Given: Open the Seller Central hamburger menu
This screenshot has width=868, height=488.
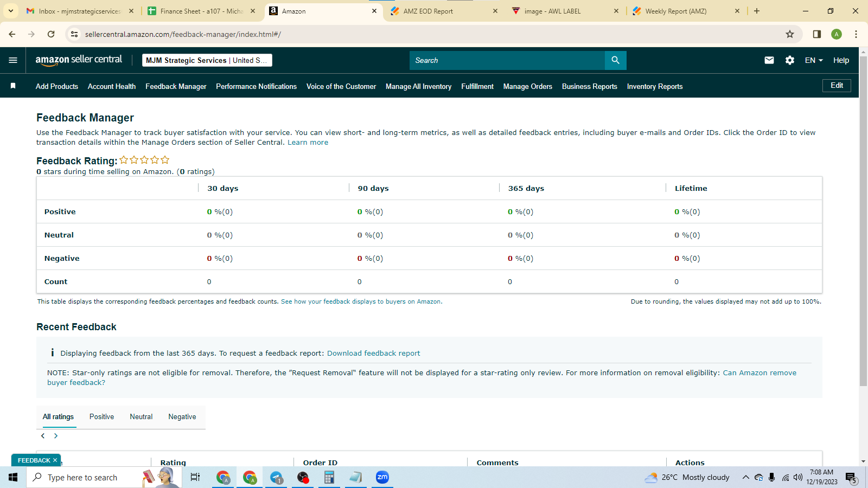Looking at the screenshot, I should click(13, 60).
